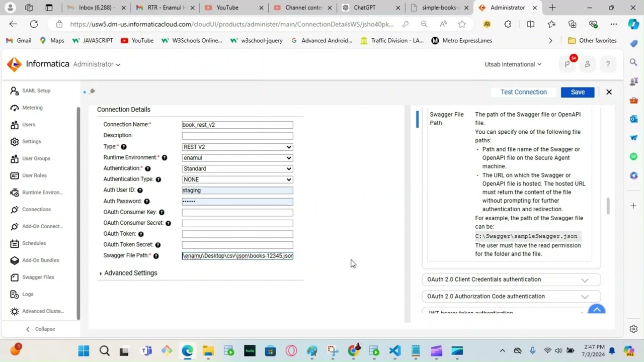This screenshot has height=362, width=644.
Task: Open Users section icon
Action: [15, 125]
